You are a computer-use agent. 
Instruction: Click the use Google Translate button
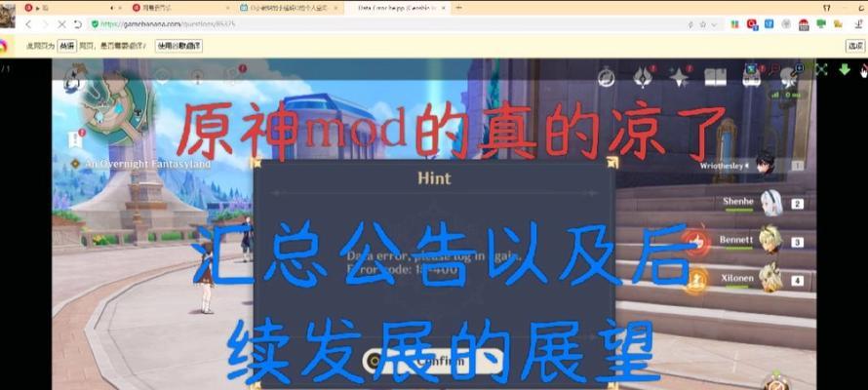(x=178, y=47)
